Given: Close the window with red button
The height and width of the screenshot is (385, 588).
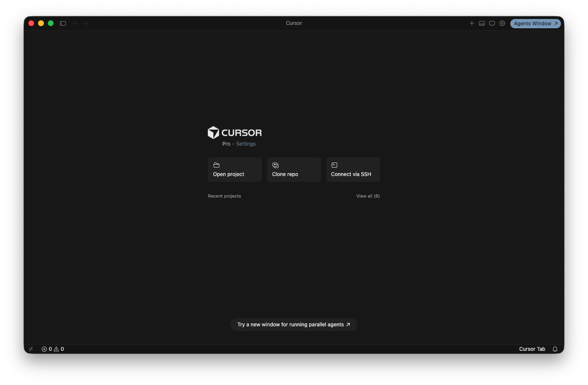Looking at the screenshot, I should (31, 23).
